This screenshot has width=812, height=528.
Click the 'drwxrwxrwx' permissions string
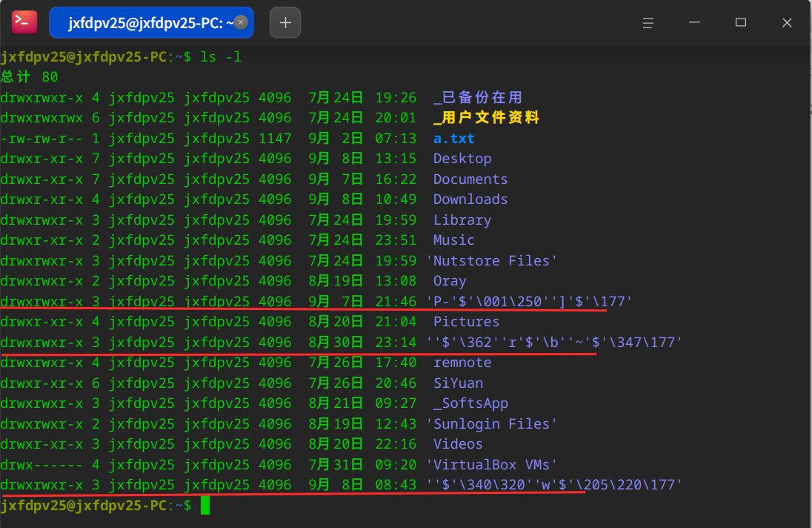(41, 118)
